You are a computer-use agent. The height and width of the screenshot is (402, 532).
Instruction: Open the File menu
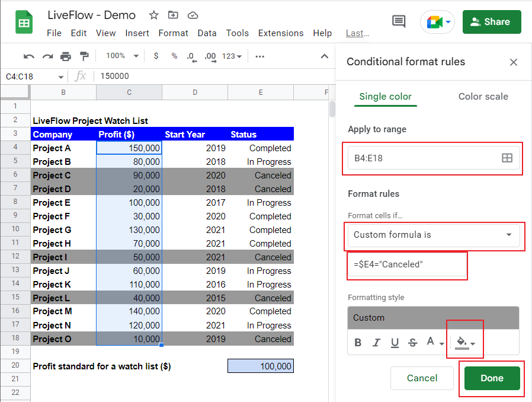point(54,33)
